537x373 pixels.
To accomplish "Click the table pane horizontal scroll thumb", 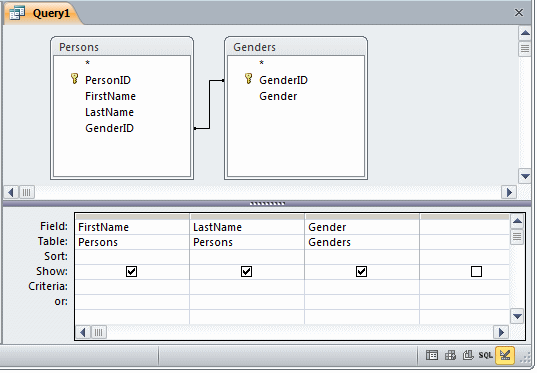I will coord(27,192).
